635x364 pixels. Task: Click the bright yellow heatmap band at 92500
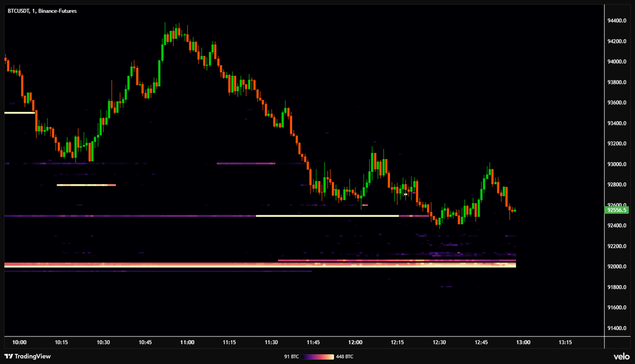(327, 216)
